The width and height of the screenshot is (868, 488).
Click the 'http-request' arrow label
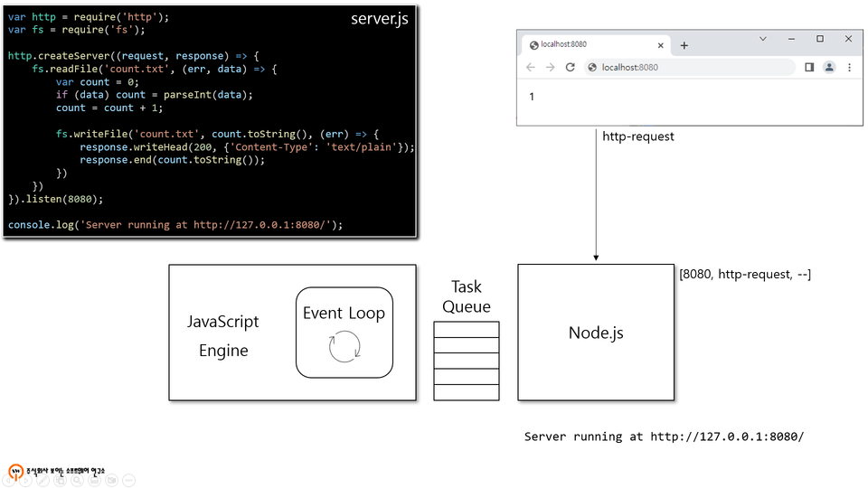(637, 136)
